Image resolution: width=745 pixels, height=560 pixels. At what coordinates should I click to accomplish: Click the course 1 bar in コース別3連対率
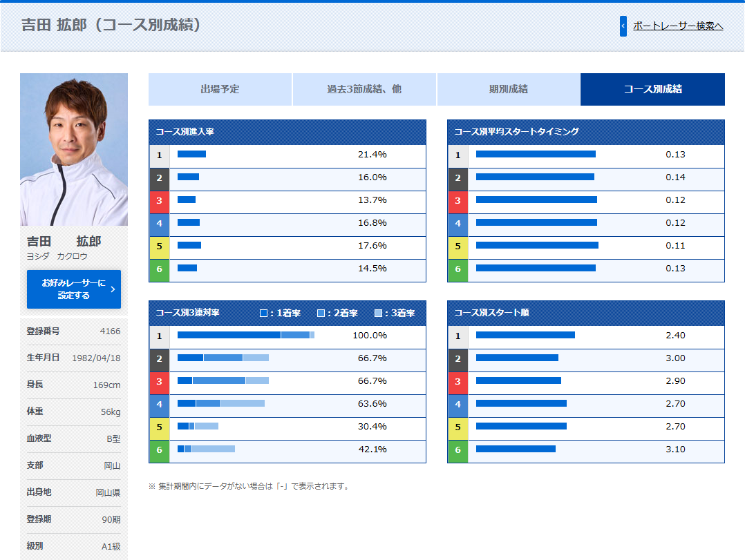[245, 335]
